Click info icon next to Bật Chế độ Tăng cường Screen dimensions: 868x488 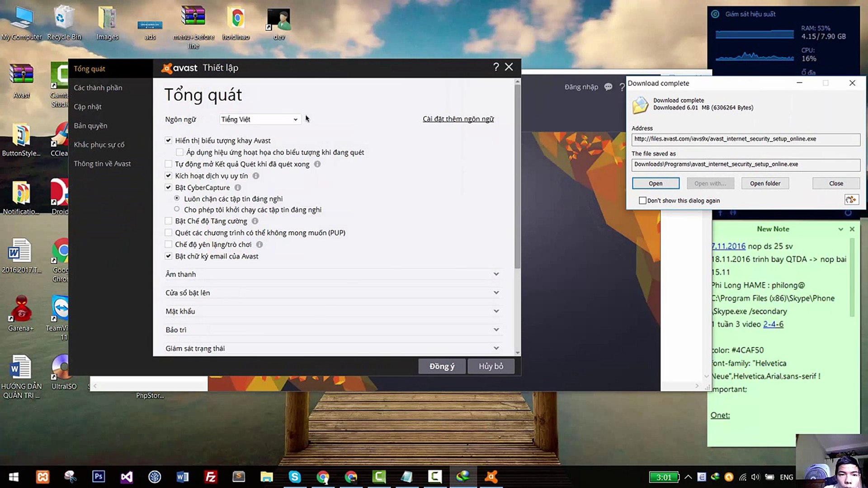(255, 221)
